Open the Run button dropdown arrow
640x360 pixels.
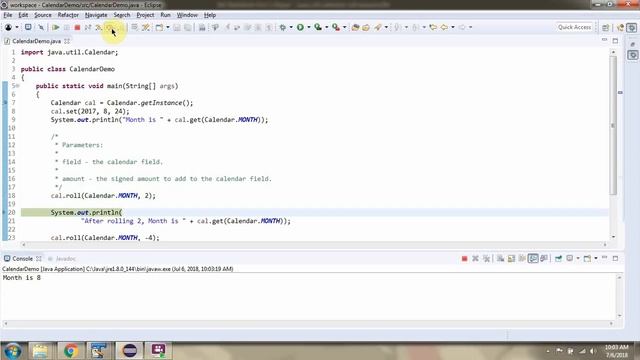(x=309, y=27)
